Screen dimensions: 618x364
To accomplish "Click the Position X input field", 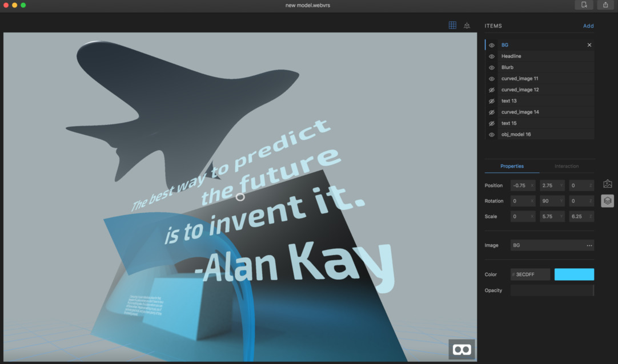I will point(522,185).
